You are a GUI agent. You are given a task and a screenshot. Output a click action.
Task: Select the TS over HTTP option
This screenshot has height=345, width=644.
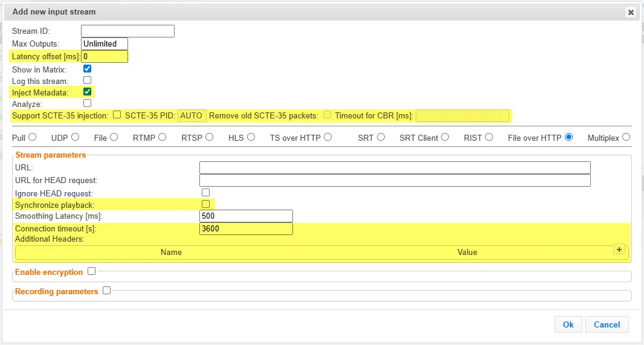click(328, 137)
